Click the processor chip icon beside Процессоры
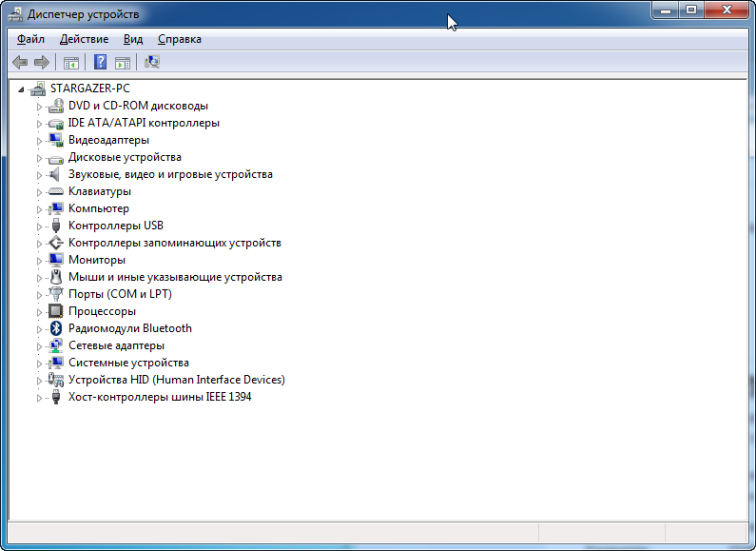 click(x=55, y=311)
